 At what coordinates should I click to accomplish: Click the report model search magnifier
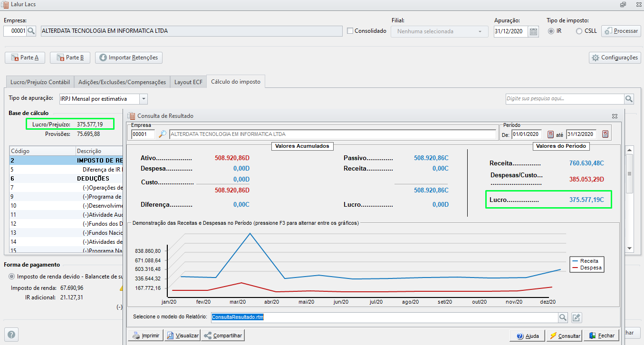point(563,317)
